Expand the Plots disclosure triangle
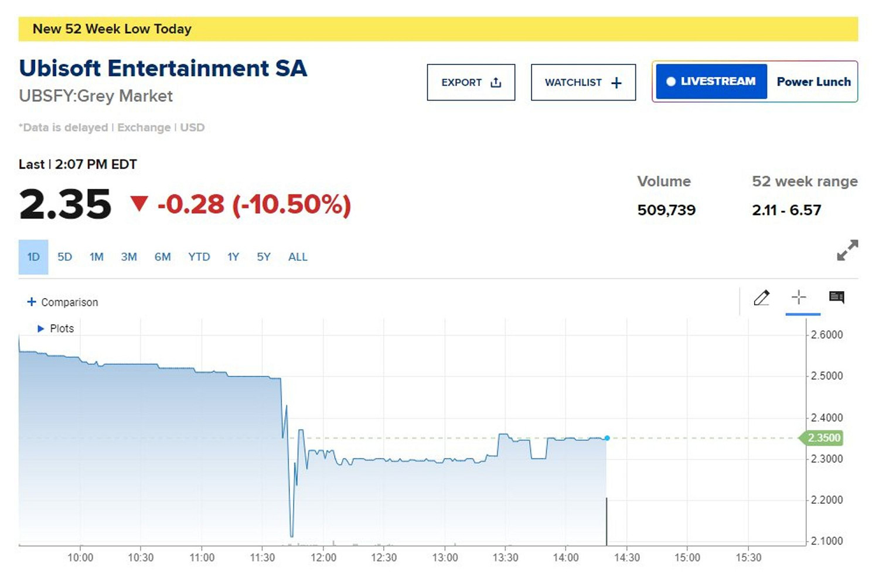This screenshot has width=879, height=588. point(41,329)
